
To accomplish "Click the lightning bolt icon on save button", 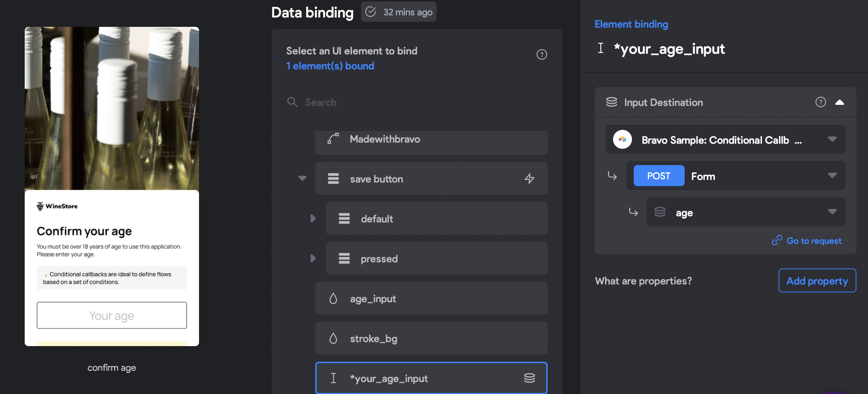I will (529, 178).
